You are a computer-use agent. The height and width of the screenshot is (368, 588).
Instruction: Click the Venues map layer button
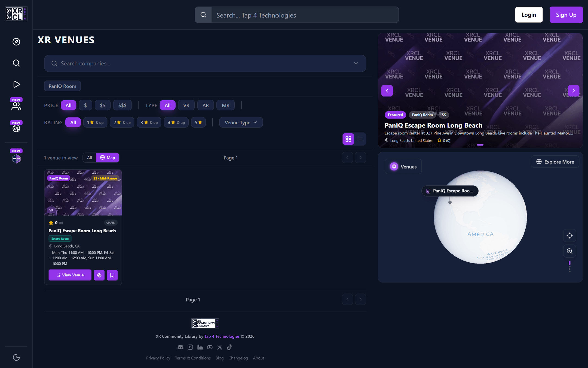click(x=403, y=167)
